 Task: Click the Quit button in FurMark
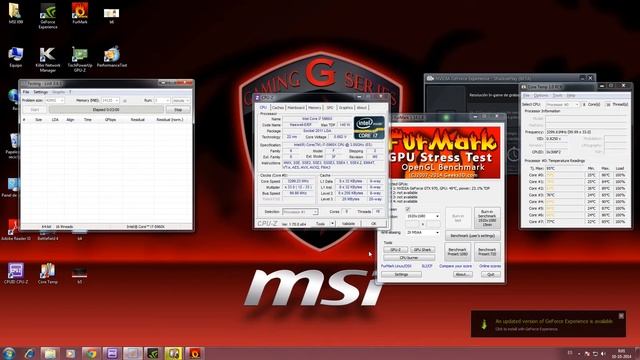click(491, 275)
